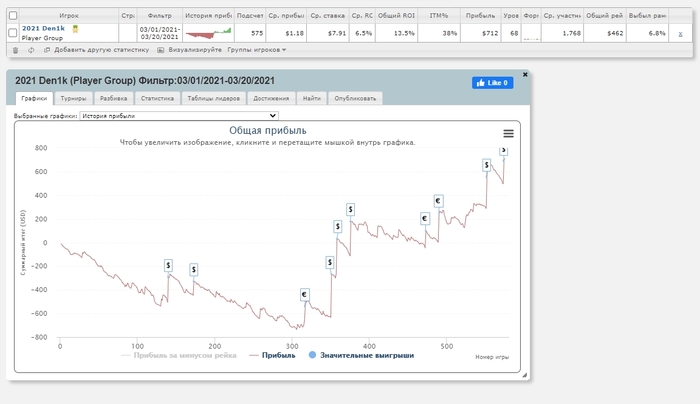Click the trash delete icon below table
700x404 pixels.
[x=15, y=50]
